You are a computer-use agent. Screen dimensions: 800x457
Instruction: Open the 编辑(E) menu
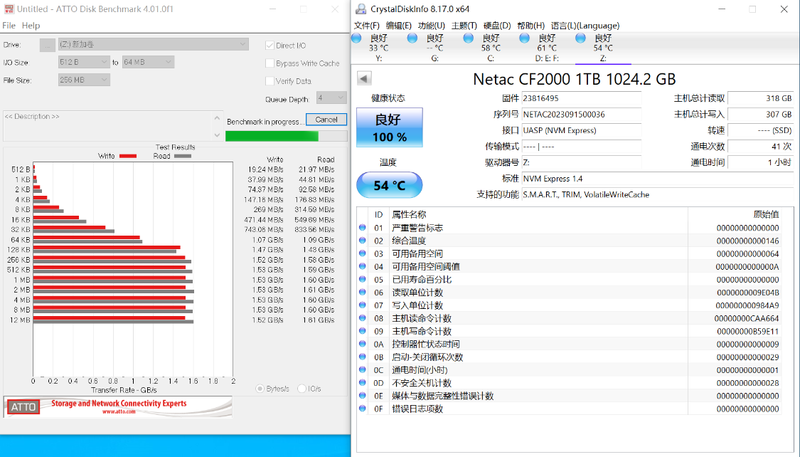pyautogui.click(x=398, y=26)
